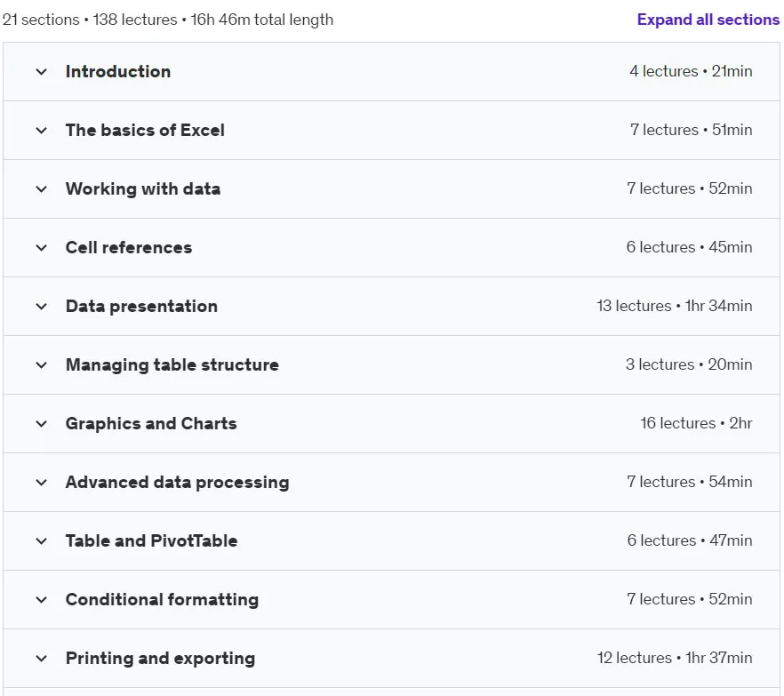
Task: Select the Graphics and Charts heading
Action: point(151,423)
